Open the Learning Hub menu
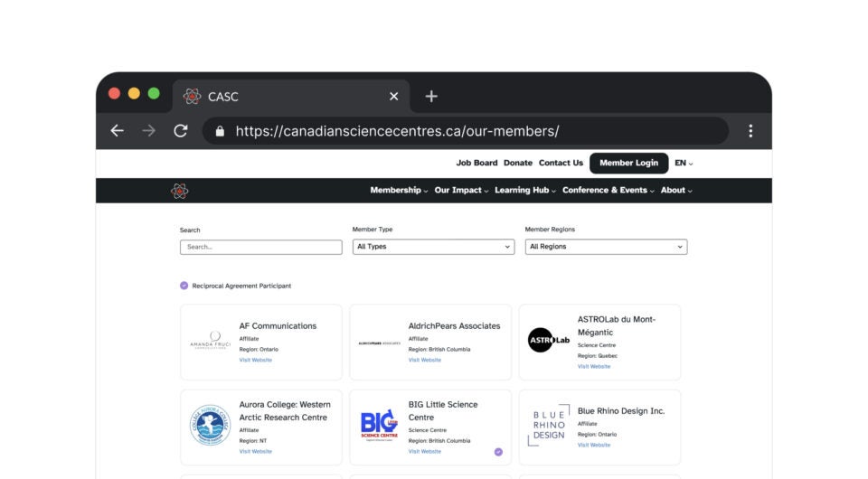This screenshot has width=868, height=479. [x=524, y=191]
